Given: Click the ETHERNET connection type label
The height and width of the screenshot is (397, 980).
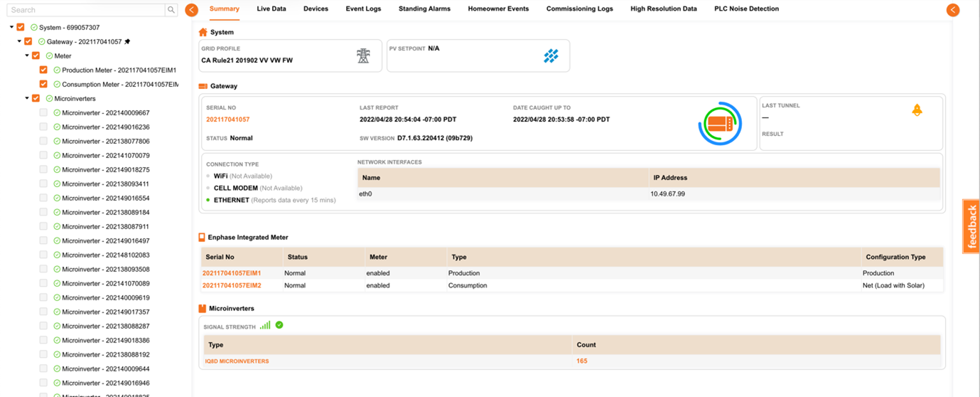Looking at the screenshot, I should click(232, 201).
